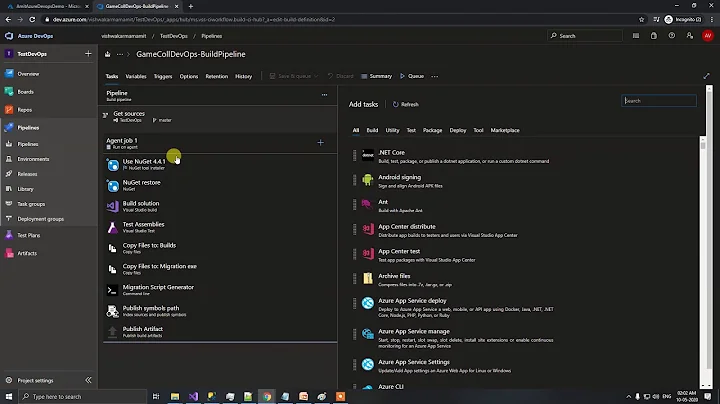Filter tasks by Deploy category
The width and height of the screenshot is (720, 404).
point(458,130)
